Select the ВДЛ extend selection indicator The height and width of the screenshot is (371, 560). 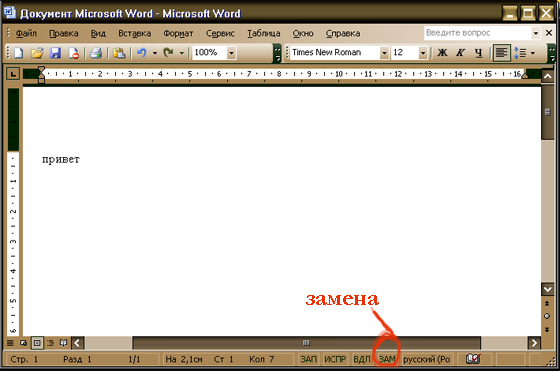(x=361, y=359)
